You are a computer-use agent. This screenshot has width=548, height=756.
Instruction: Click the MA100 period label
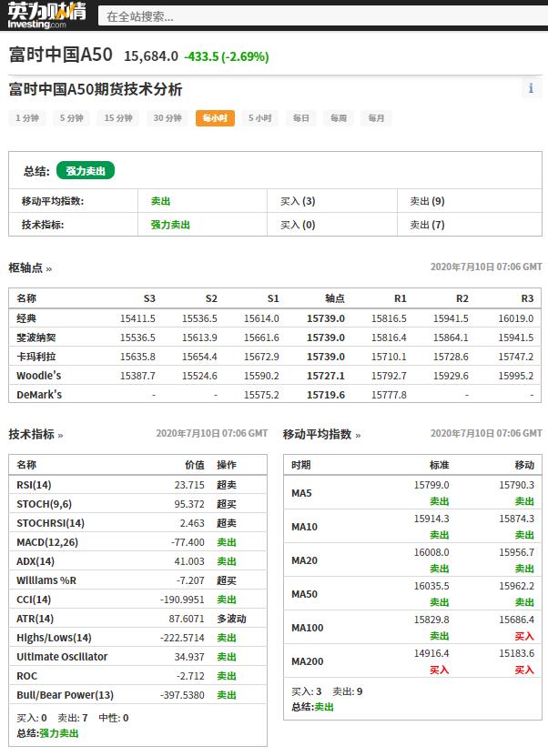tap(308, 628)
